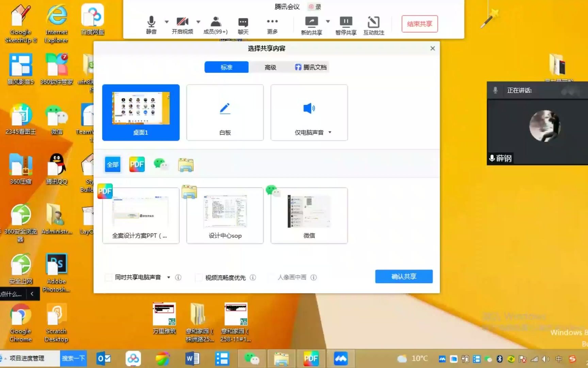The height and width of the screenshot is (368, 588).
Task: Click 项目进度管理 taskbar search field
Action: click(30, 358)
